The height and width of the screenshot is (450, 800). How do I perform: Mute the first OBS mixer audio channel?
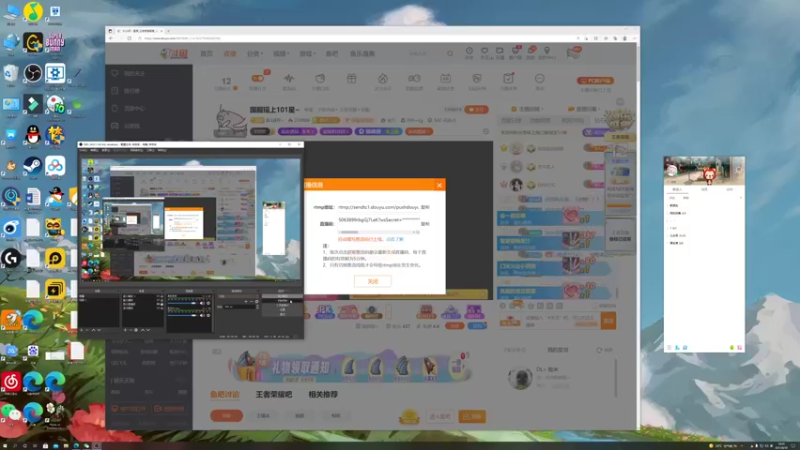pyautogui.click(x=202, y=303)
